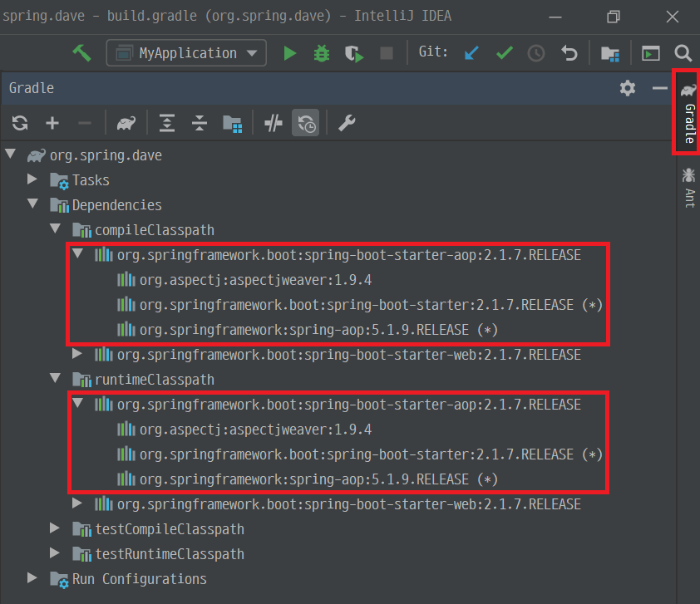Collapse the compileClasspath node
Screen dimensions: 700x604
click(56, 228)
